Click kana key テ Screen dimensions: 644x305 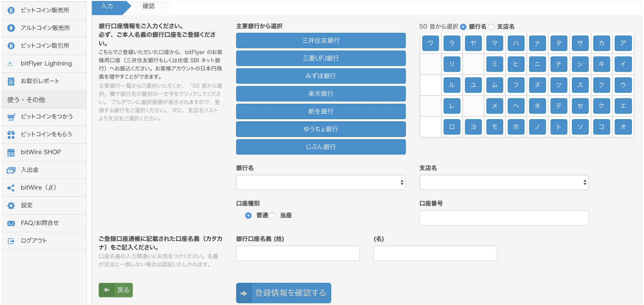coord(559,106)
